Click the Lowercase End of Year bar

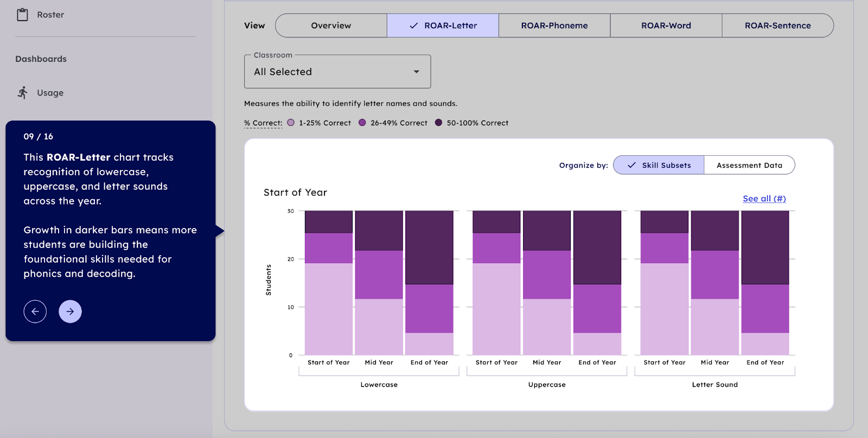[x=429, y=282]
